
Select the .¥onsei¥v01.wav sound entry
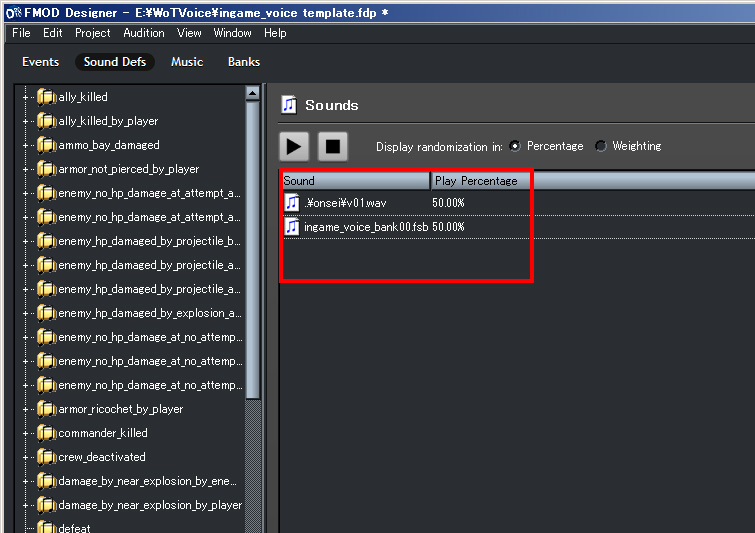pos(345,203)
